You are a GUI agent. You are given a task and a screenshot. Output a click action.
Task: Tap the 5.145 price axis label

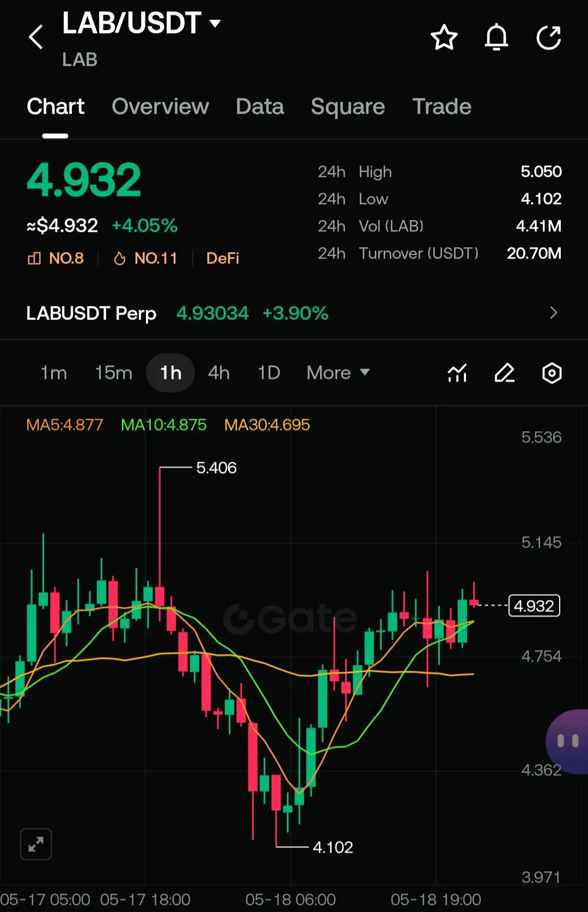tap(541, 542)
